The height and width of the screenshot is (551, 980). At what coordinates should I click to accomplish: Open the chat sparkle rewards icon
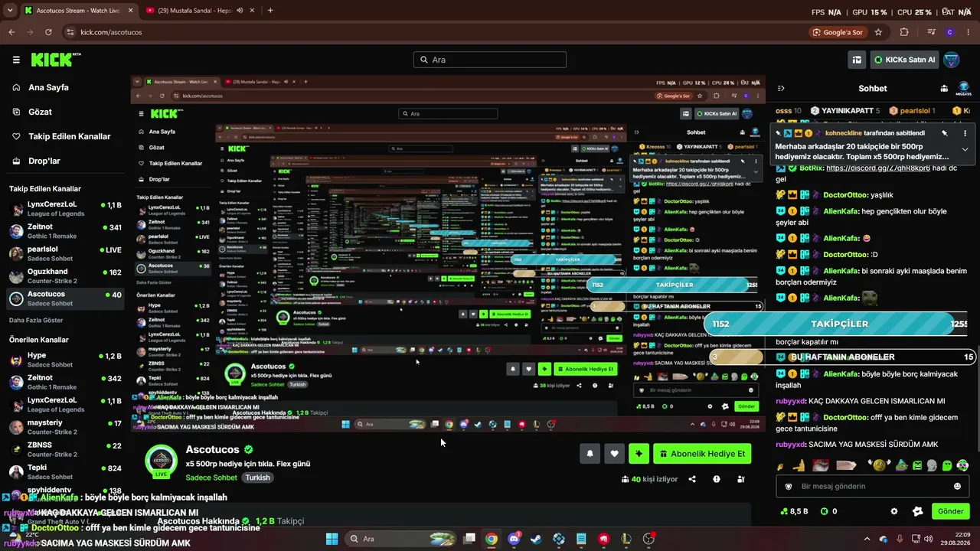point(918,511)
